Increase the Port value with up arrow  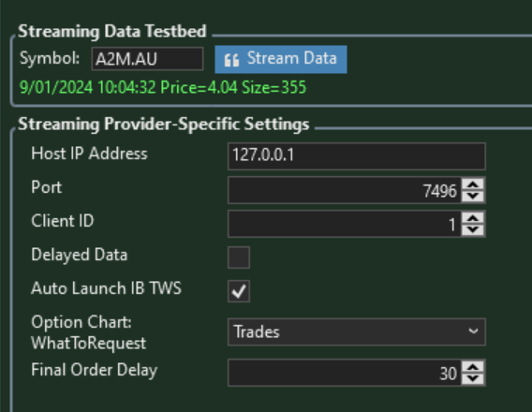[473, 184]
